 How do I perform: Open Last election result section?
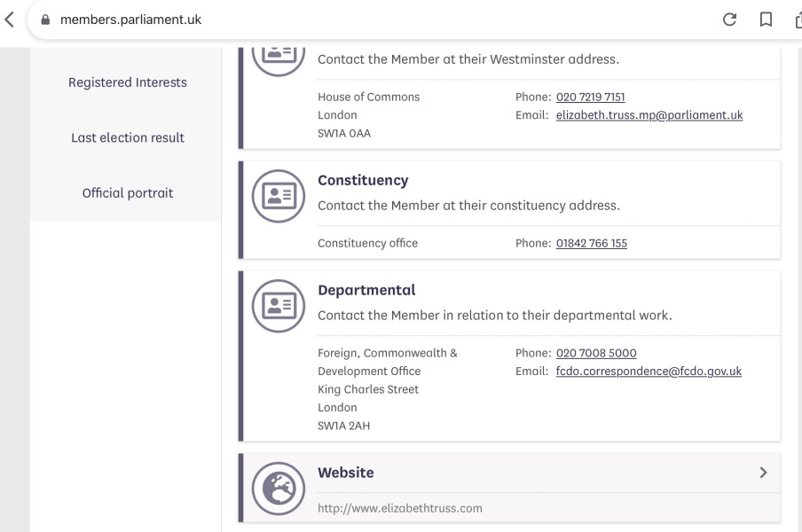tap(128, 137)
